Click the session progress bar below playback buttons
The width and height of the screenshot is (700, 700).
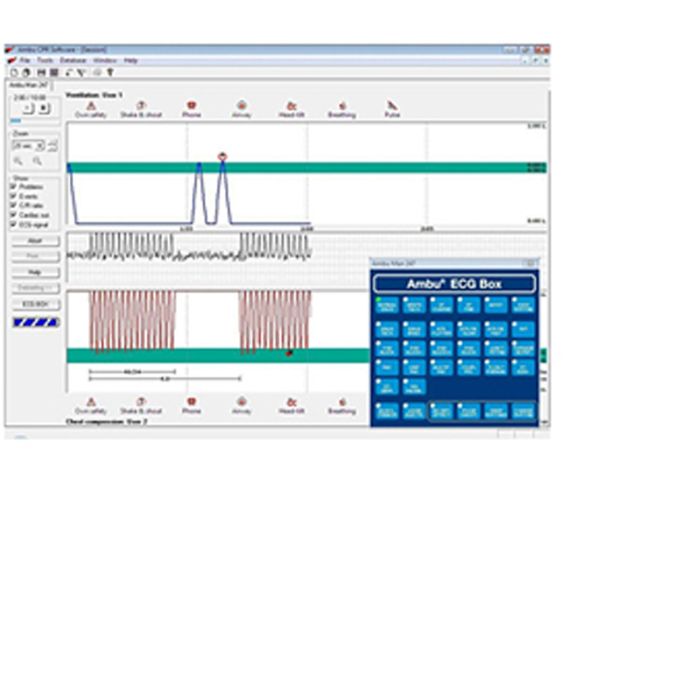point(35,121)
